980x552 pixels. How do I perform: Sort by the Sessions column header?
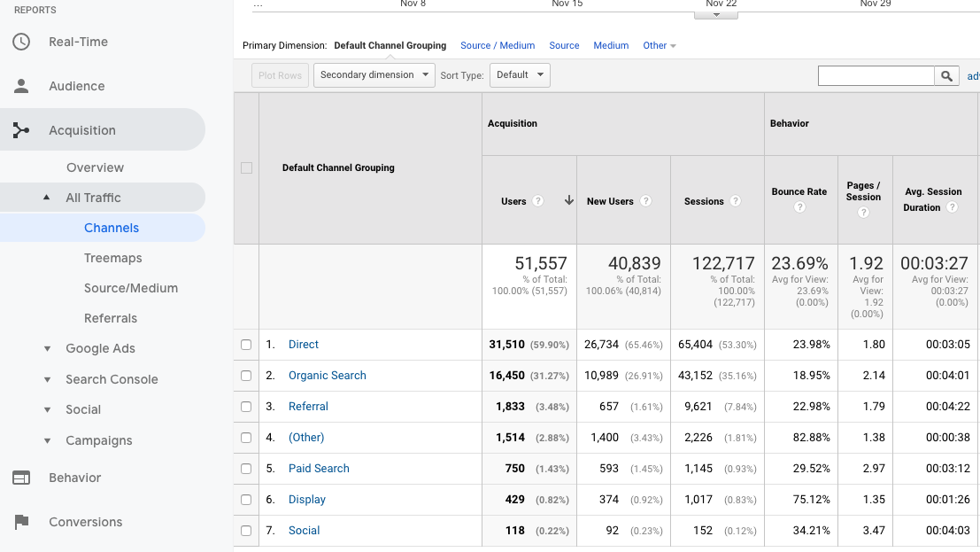point(704,201)
